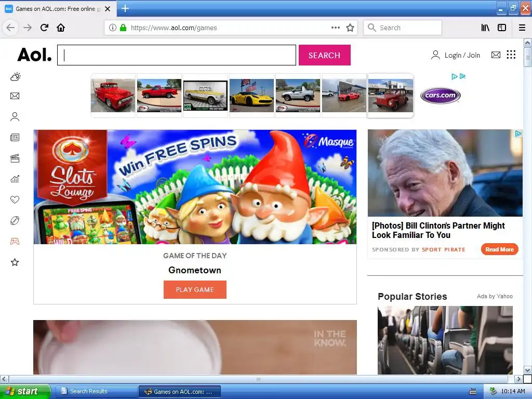Go back with the browser back arrow
This screenshot has width=532, height=399.
tap(10, 28)
